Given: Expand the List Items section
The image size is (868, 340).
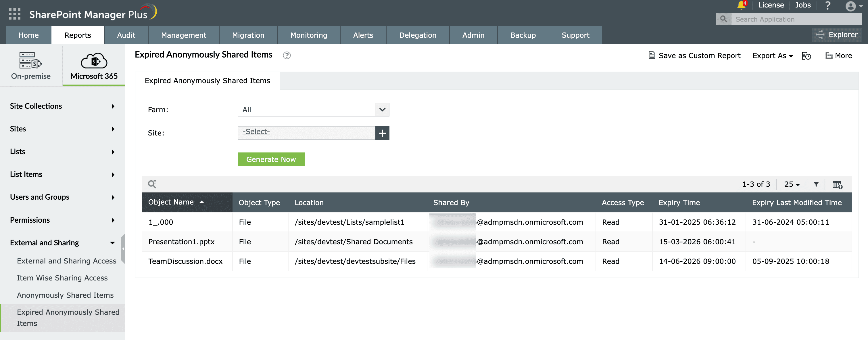Looking at the screenshot, I should tap(63, 174).
